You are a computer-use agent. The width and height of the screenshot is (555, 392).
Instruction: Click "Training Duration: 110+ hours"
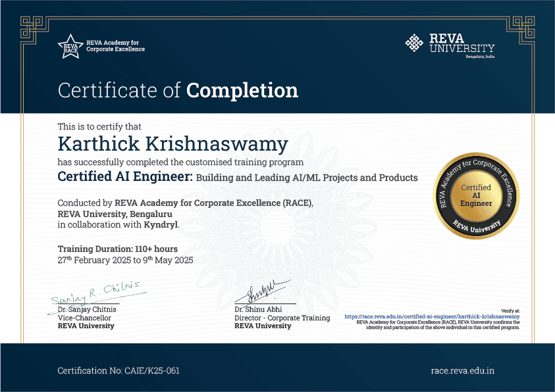tap(117, 249)
